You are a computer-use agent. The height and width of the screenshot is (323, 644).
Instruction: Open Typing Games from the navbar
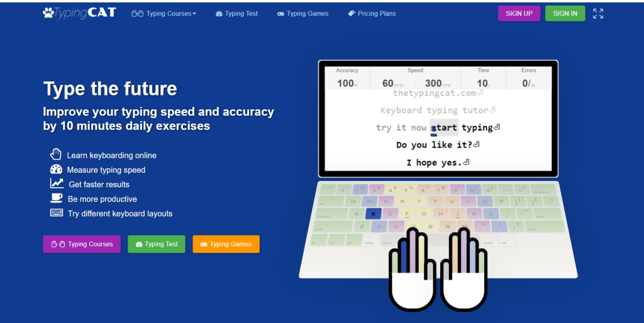pos(303,14)
